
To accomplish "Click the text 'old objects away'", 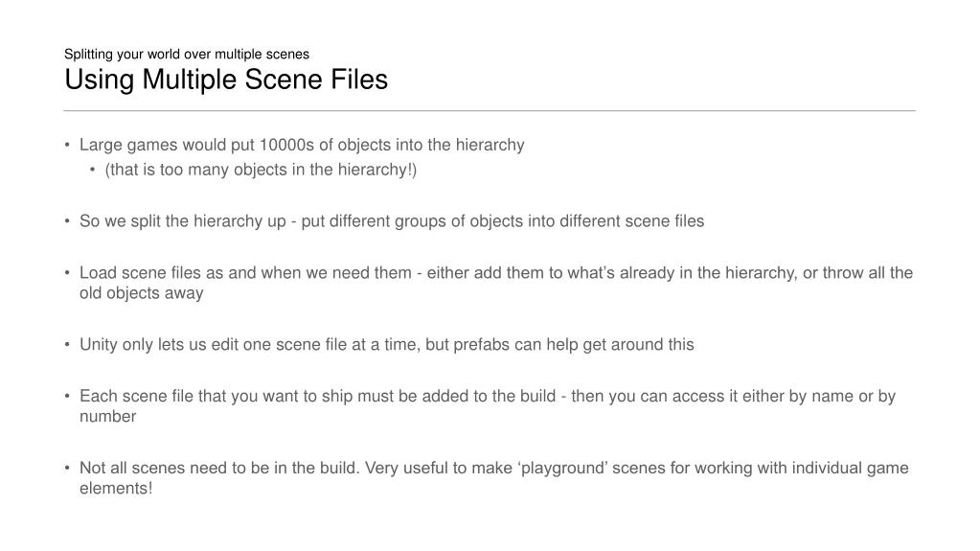I will click(x=141, y=293).
